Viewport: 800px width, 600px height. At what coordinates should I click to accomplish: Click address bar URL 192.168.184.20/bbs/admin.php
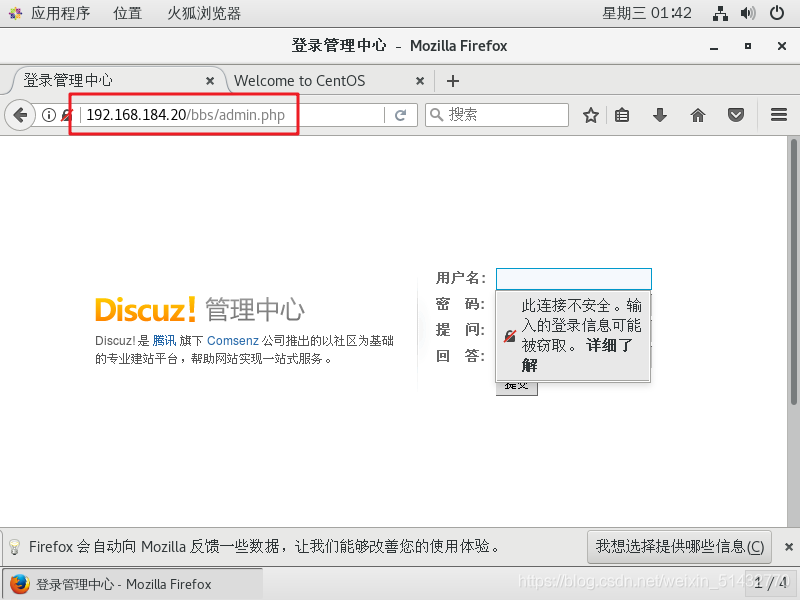pyautogui.click(x=185, y=115)
